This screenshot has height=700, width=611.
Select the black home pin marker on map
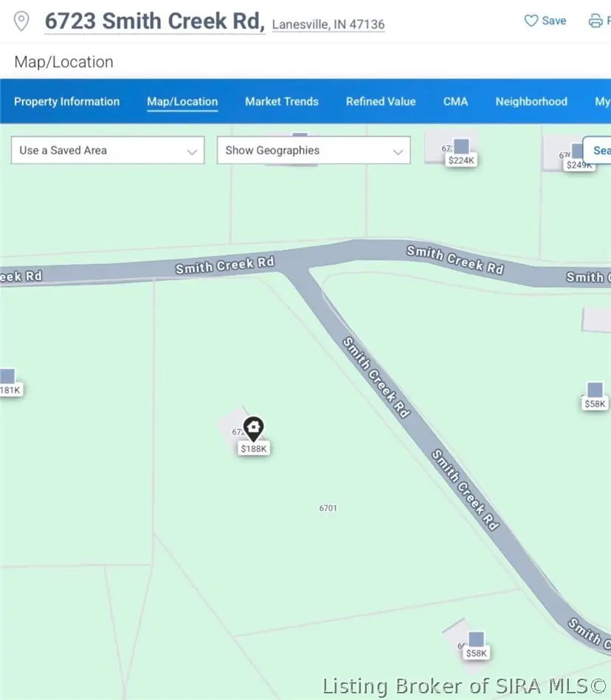coord(254,426)
